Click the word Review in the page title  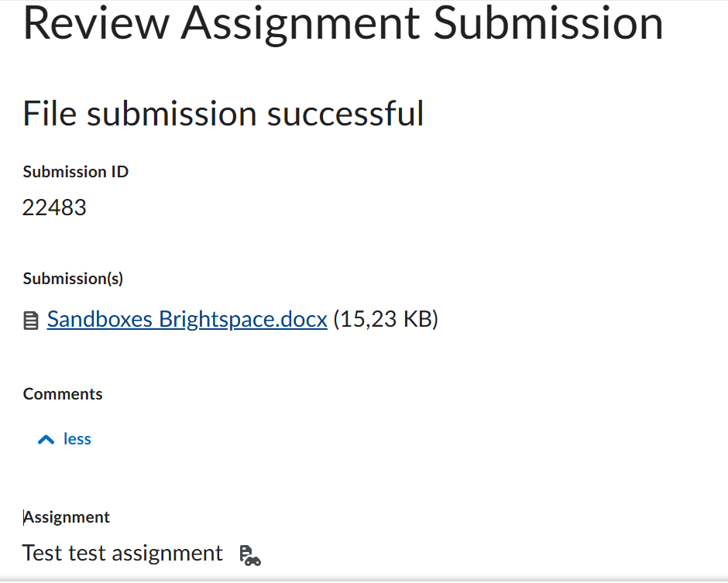tap(96, 24)
